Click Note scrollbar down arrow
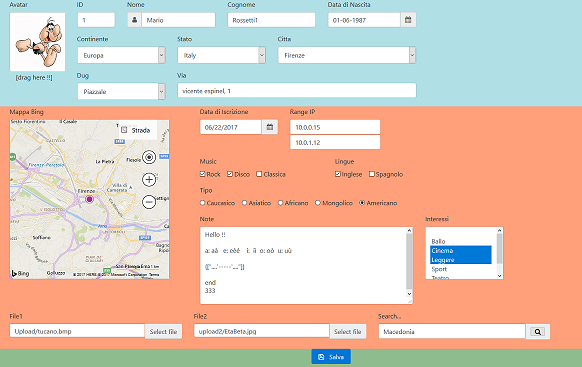 point(409,294)
